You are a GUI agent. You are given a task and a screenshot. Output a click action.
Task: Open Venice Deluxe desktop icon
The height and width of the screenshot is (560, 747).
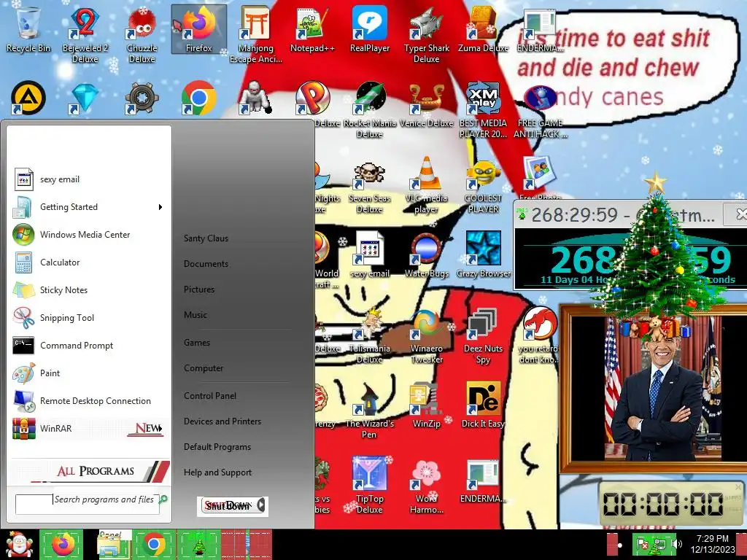tap(426, 104)
